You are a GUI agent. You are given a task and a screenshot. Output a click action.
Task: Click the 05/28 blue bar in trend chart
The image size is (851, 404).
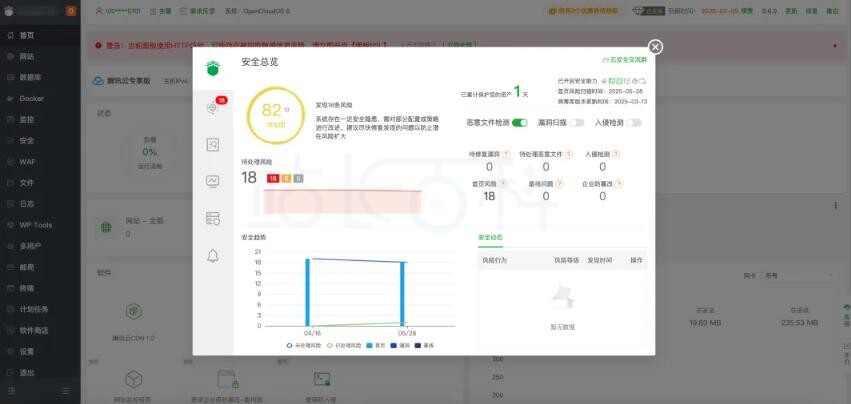click(x=402, y=294)
